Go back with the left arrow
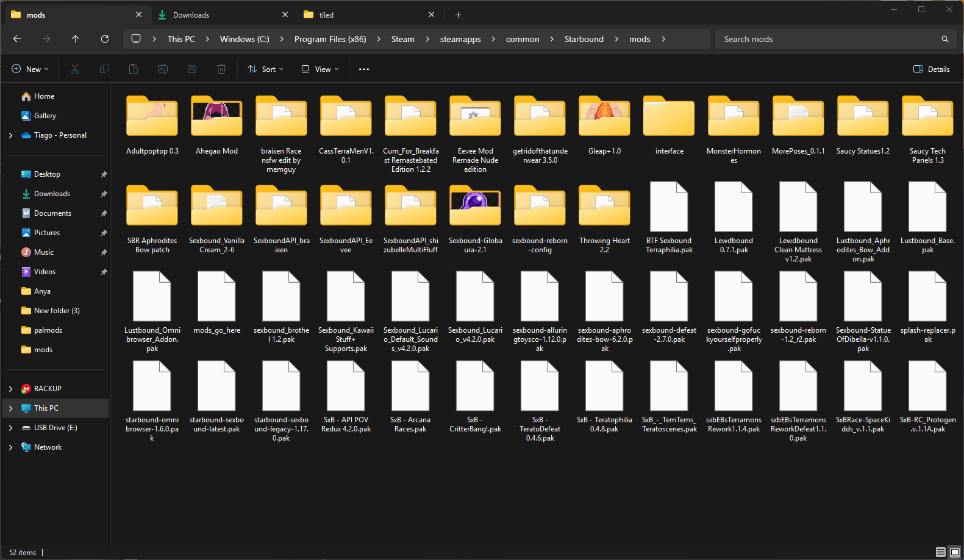Image resolution: width=964 pixels, height=560 pixels. coord(17,39)
